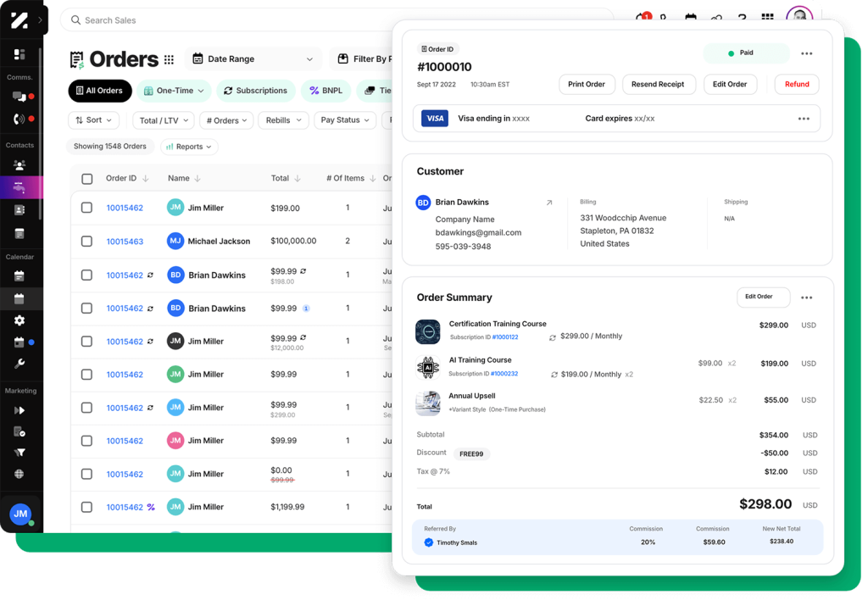Click the FREE99 discount code tag
This screenshot has height=606, width=868.
471,453
